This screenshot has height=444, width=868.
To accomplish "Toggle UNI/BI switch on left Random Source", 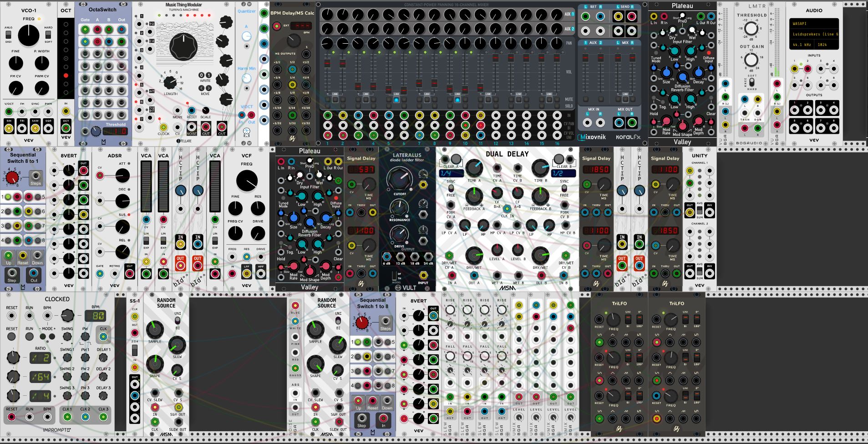I will [x=178, y=320].
